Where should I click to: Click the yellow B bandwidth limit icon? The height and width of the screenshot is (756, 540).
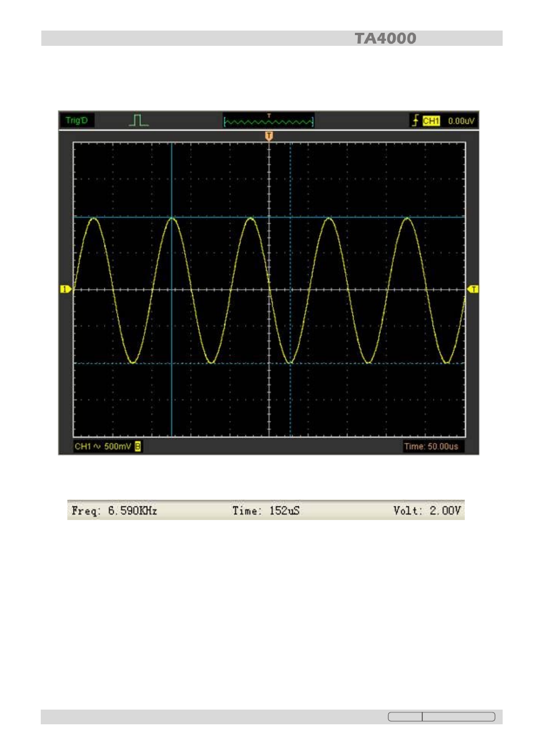(138, 446)
